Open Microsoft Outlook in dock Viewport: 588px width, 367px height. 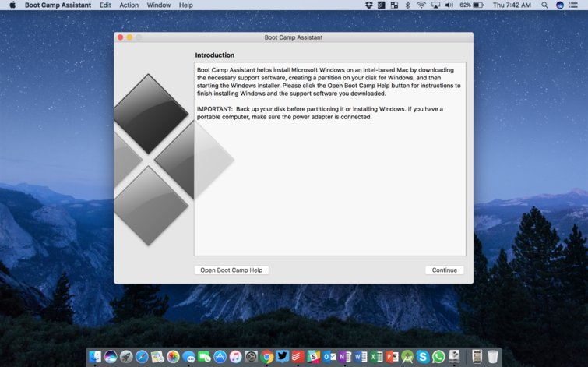[329, 356]
